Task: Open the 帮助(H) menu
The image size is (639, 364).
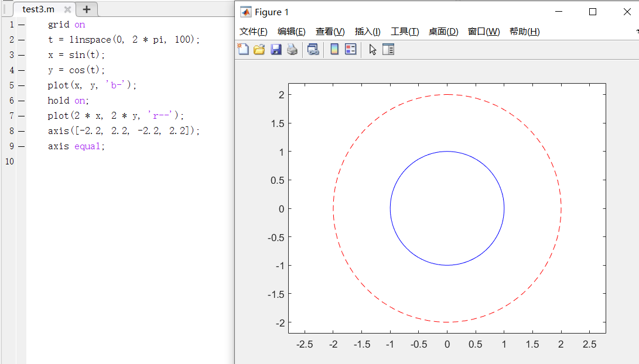Action: point(524,32)
